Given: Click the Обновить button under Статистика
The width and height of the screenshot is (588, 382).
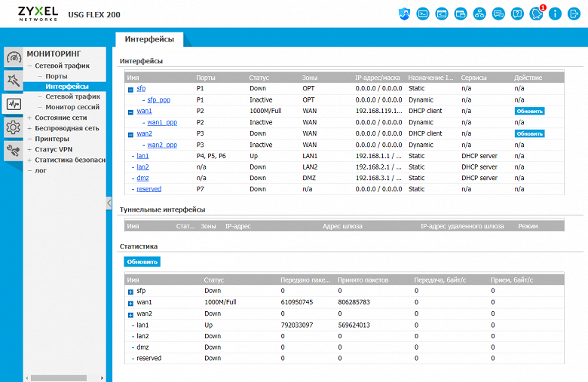Looking at the screenshot, I should (142, 261).
